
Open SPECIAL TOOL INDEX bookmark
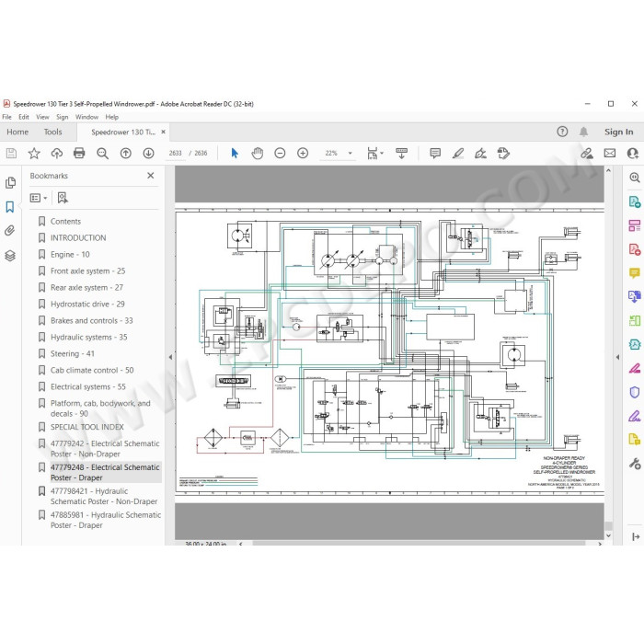point(87,427)
